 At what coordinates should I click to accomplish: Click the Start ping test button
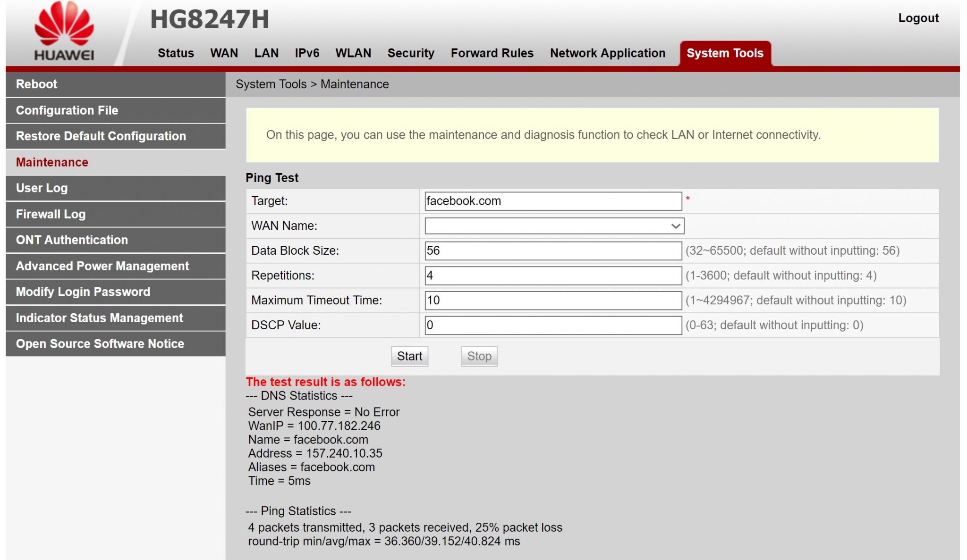(x=409, y=356)
